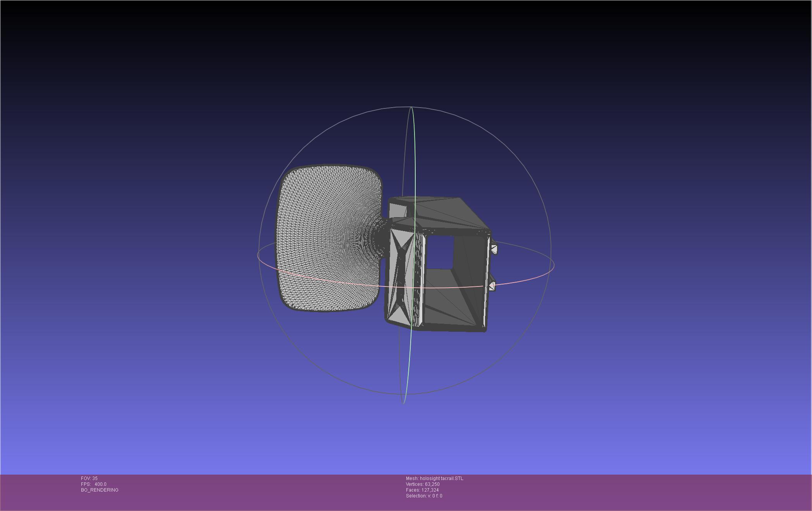Click the Vertices: 63,250 info line
This screenshot has width=812, height=511.
click(423, 484)
